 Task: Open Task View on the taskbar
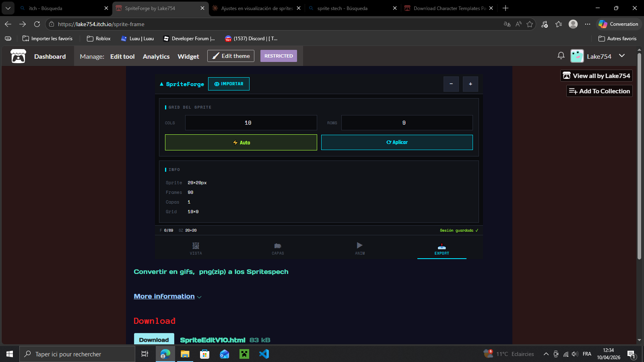coord(145,354)
